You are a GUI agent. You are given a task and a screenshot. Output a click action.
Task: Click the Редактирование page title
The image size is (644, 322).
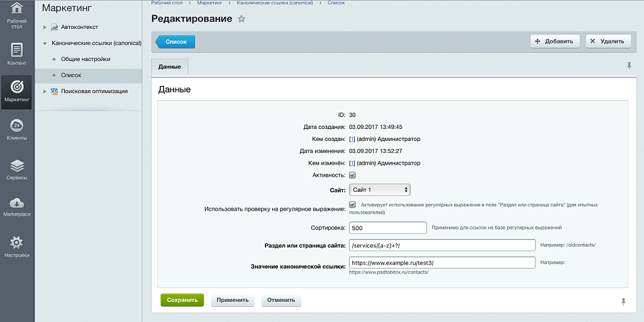(192, 19)
